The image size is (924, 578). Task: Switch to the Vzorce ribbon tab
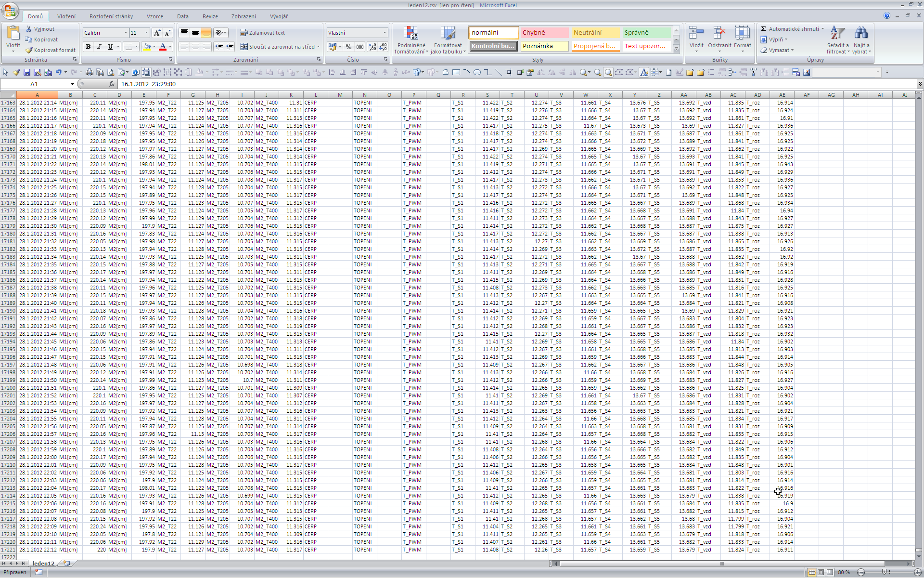[x=154, y=16]
